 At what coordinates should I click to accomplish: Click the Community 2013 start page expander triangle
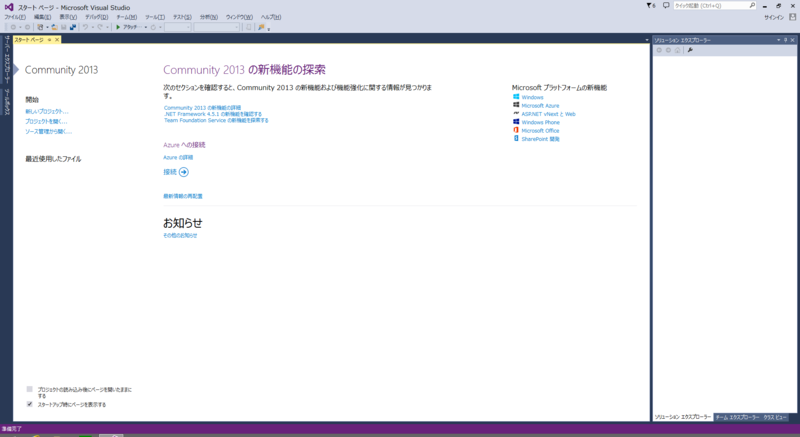tap(16, 69)
